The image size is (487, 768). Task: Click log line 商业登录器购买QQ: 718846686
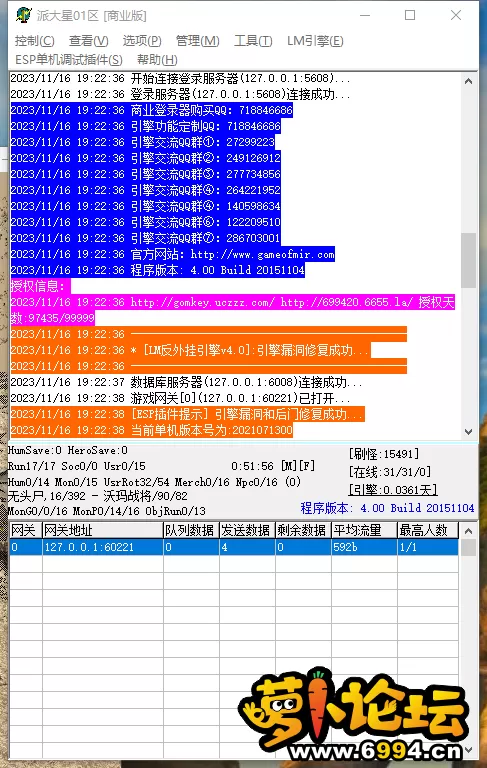coord(151,110)
